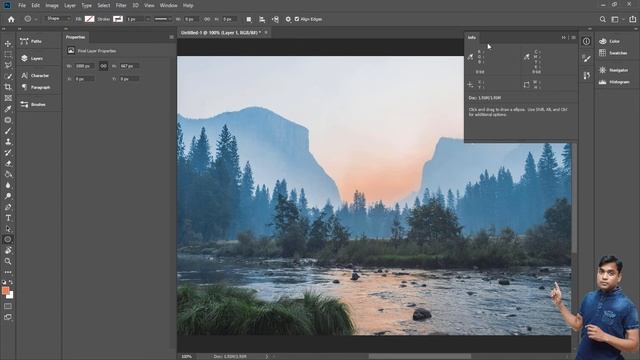The width and height of the screenshot is (640, 360).
Task: Open the Image menu
Action: (x=52, y=6)
